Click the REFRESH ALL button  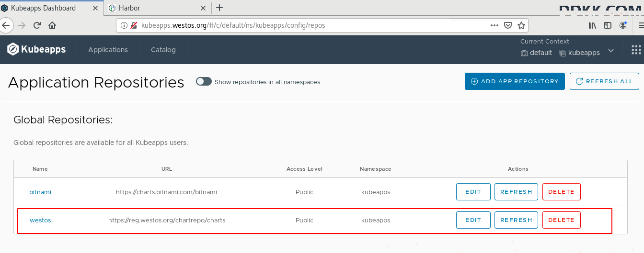604,81
